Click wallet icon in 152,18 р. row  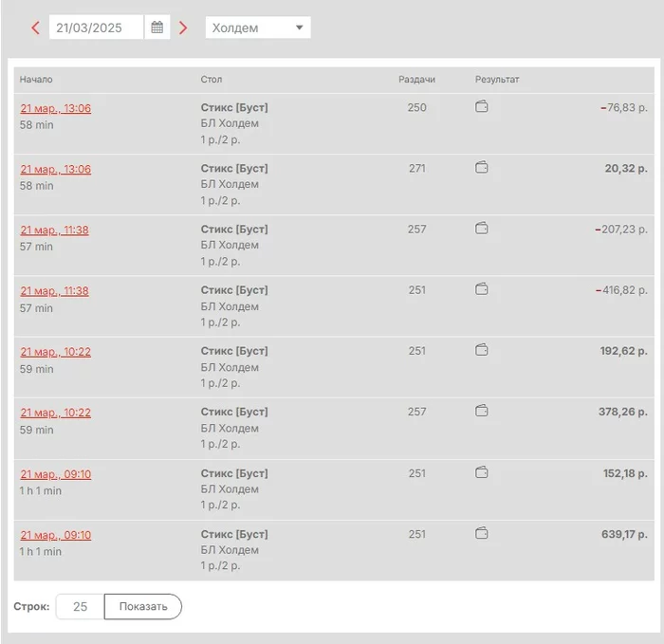(482, 472)
